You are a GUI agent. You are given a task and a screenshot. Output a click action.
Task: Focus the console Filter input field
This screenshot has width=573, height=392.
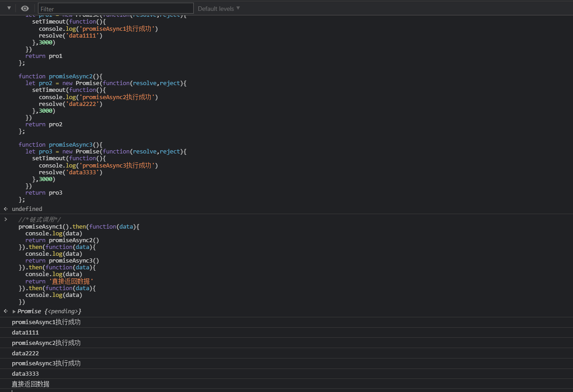click(116, 9)
